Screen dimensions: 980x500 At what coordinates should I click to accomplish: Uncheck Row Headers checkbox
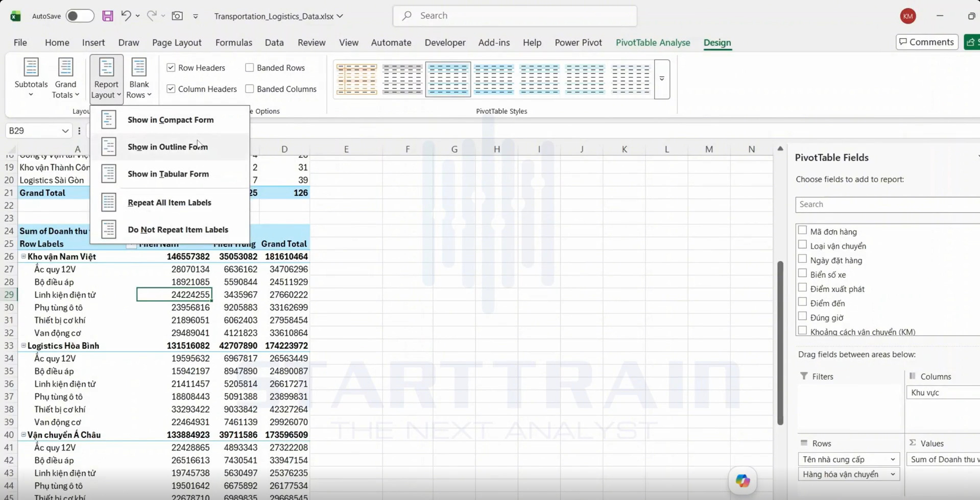coord(171,67)
